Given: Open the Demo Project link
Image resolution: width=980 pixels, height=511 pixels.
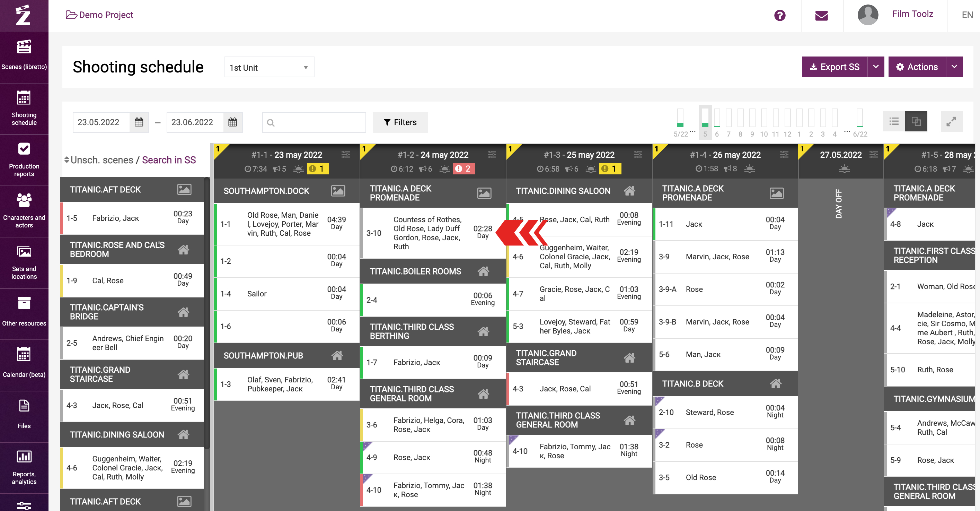Looking at the screenshot, I should (99, 15).
